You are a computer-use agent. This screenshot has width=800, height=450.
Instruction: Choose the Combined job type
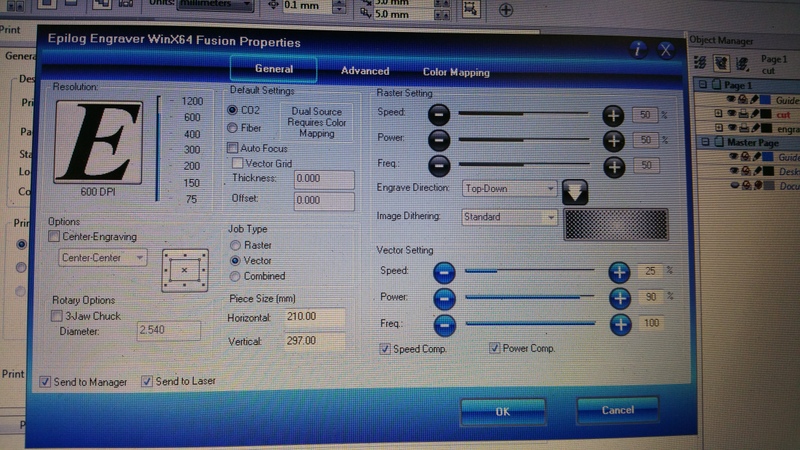coord(235,276)
